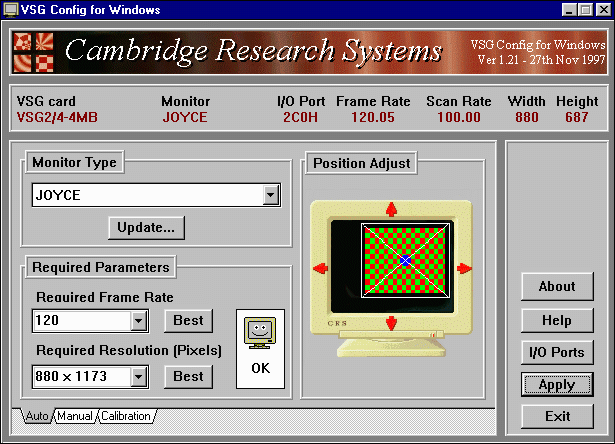Image resolution: width=615 pixels, height=444 pixels.
Task: Click the Cambridge Research Systems checkered logo
Action: 36,54
